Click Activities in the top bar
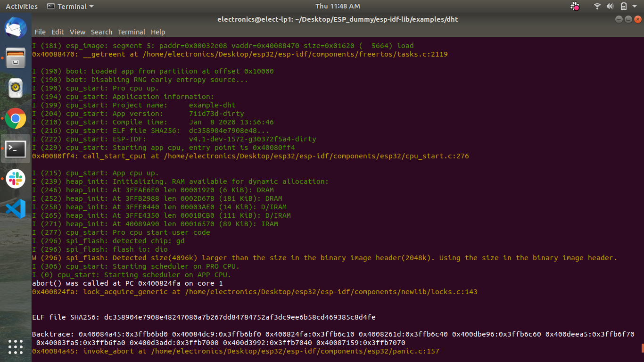 pyautogui.click(x=21, y=6)
